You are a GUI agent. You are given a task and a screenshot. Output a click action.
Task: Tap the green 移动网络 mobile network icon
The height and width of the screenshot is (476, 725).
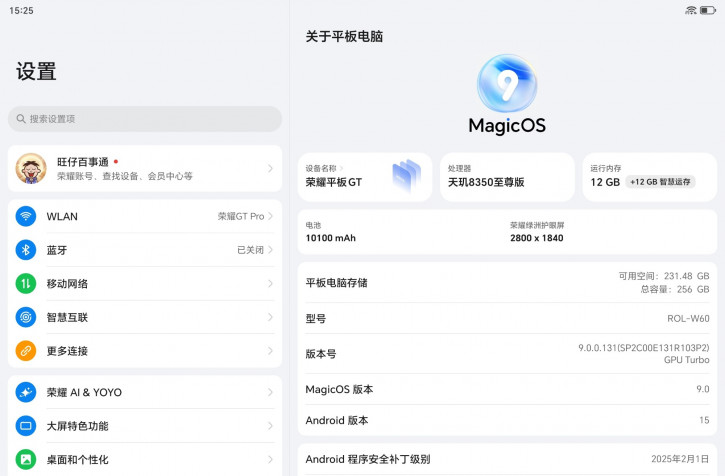click(26, 284)
